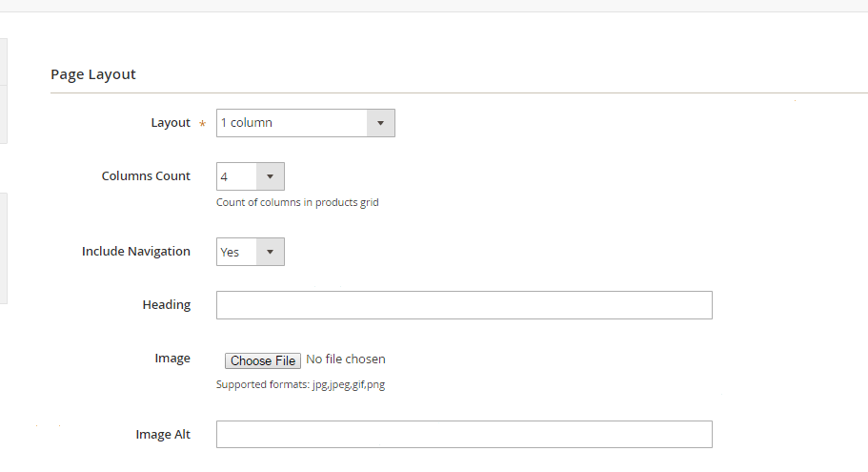Open the Columns Count dropdown showing 4
Screen dimensions: 868x472
pos(236,176)
